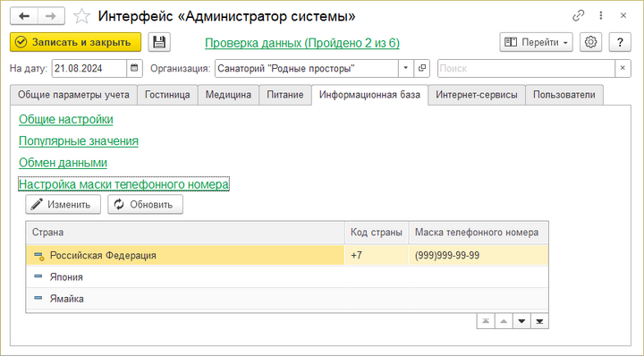Screen dimensions: 644x356
Task: Open the selected organization with the open-form icon
Action: (421, 68)
